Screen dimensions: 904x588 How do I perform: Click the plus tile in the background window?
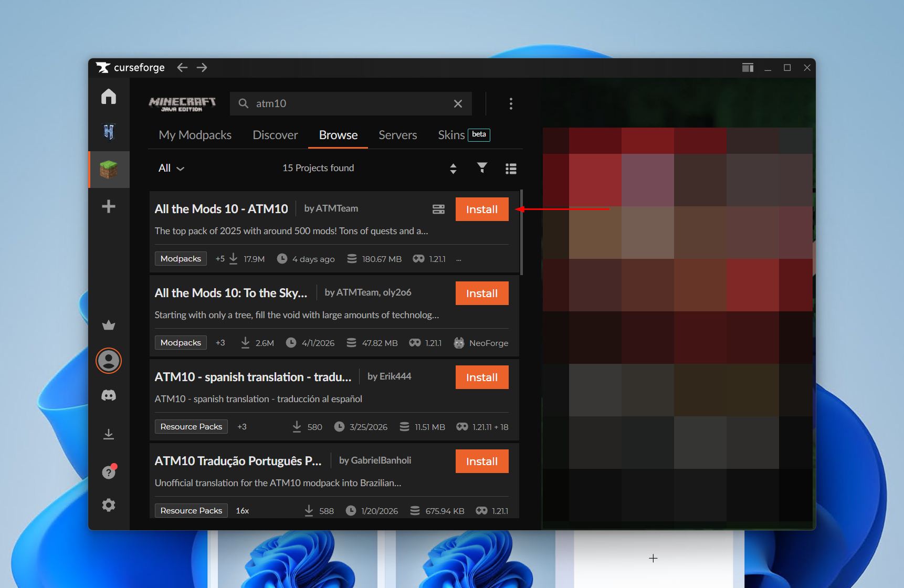pyautogui.click(x=653, y=558)
